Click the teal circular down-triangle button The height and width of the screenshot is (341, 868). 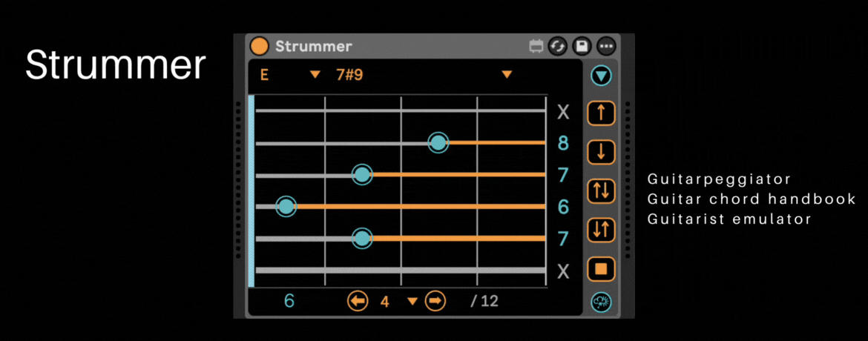click(x=601, y=75)
